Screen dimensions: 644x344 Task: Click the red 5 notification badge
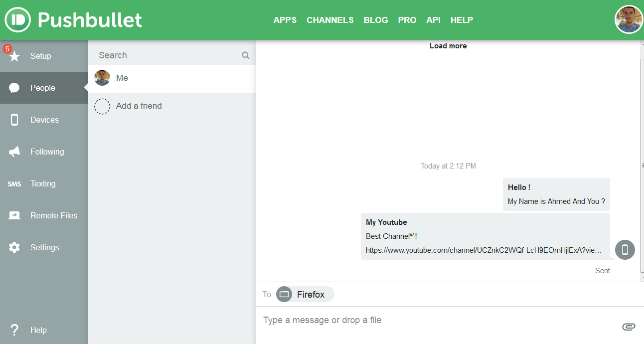7,49
